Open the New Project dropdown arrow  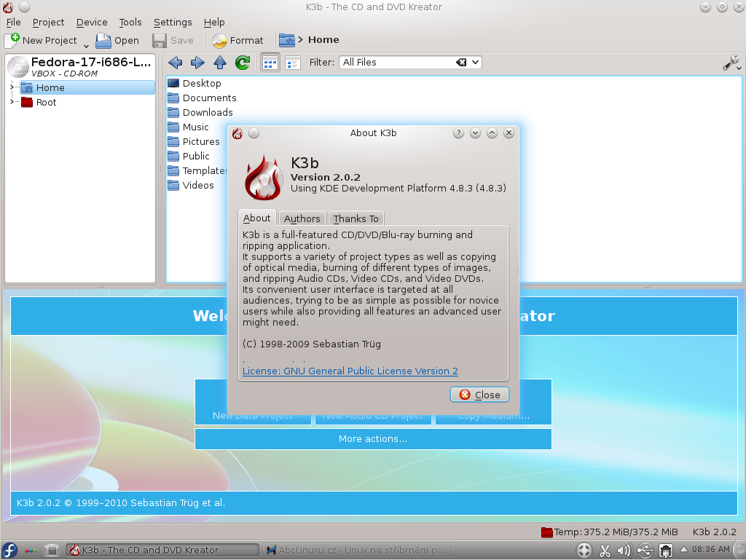[86, 46]
